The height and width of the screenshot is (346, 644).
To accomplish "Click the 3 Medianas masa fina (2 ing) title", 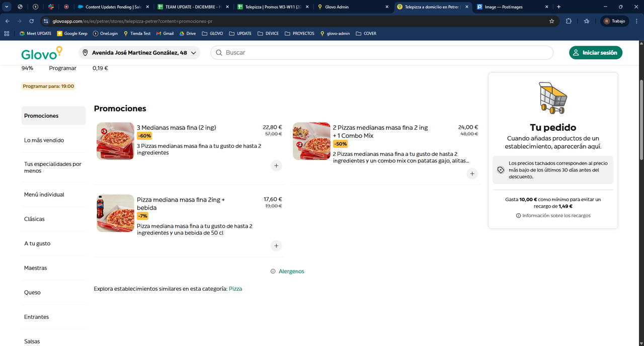I will tap(176, 128).
